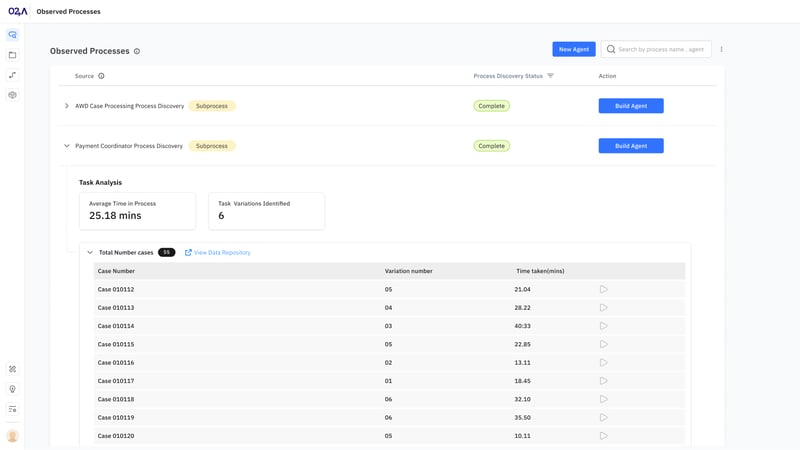Play the recording for Case 010119

pyautogui.click(x=604, y=418)
